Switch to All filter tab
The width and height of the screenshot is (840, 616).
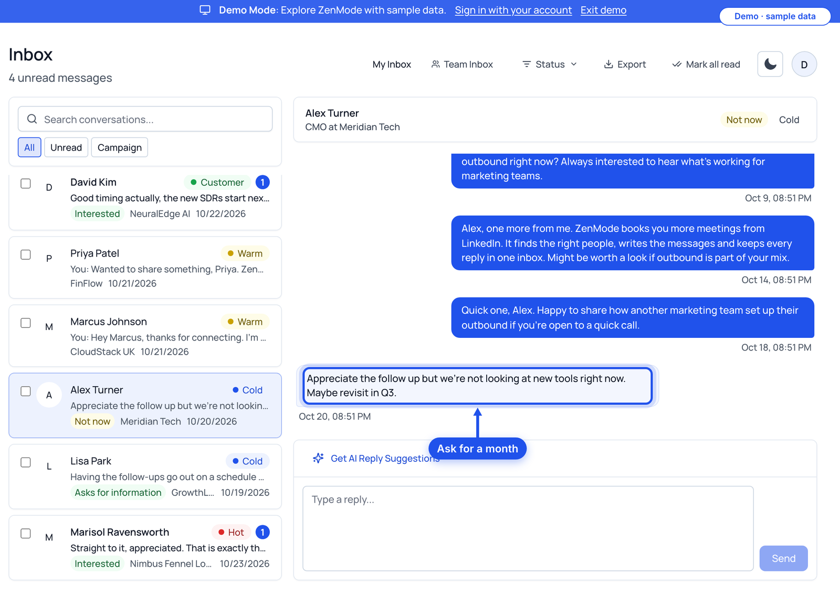point(29,147)
